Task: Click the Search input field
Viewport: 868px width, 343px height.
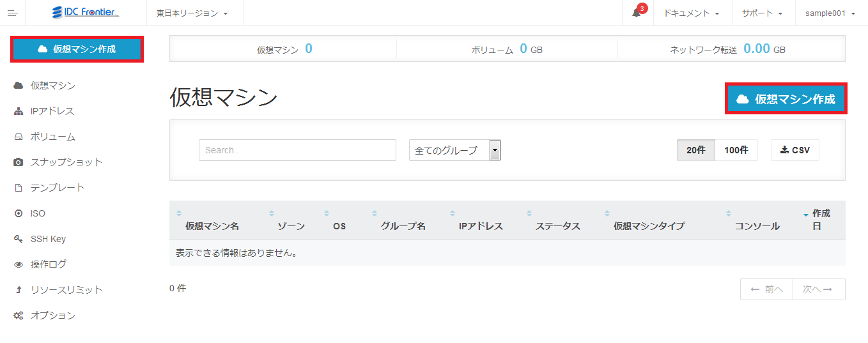Action: [297, 150]
